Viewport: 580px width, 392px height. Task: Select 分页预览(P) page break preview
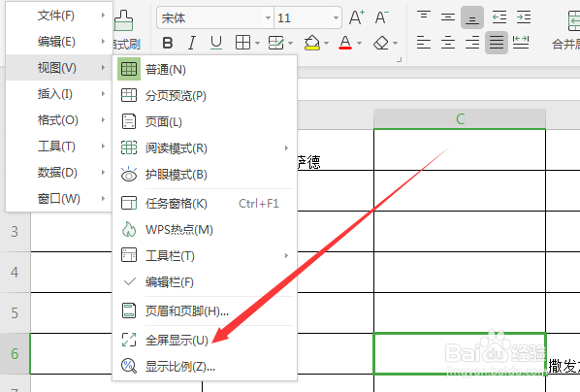[x=205, y=95]
